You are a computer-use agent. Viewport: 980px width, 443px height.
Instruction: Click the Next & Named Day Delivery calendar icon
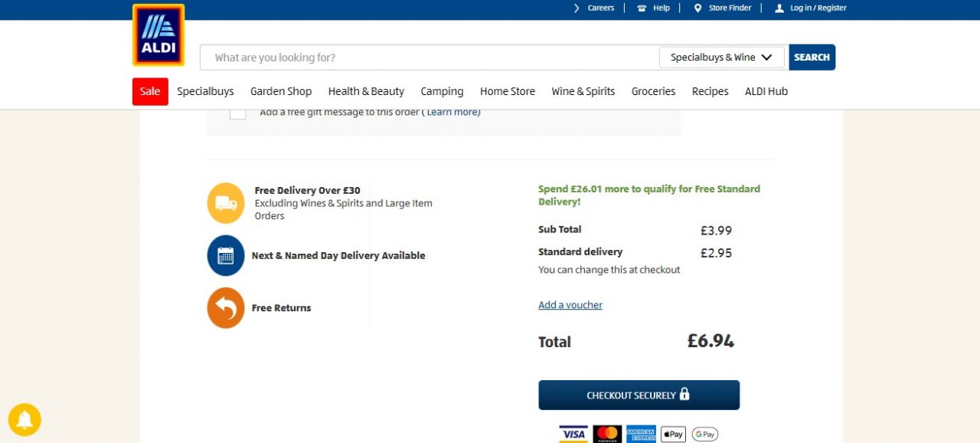pyautogui.click(x=225, y=254)
